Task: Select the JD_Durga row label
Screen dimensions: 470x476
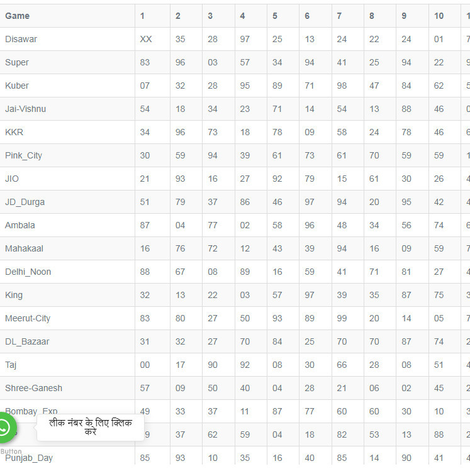Action: click(x=25, y=202)
